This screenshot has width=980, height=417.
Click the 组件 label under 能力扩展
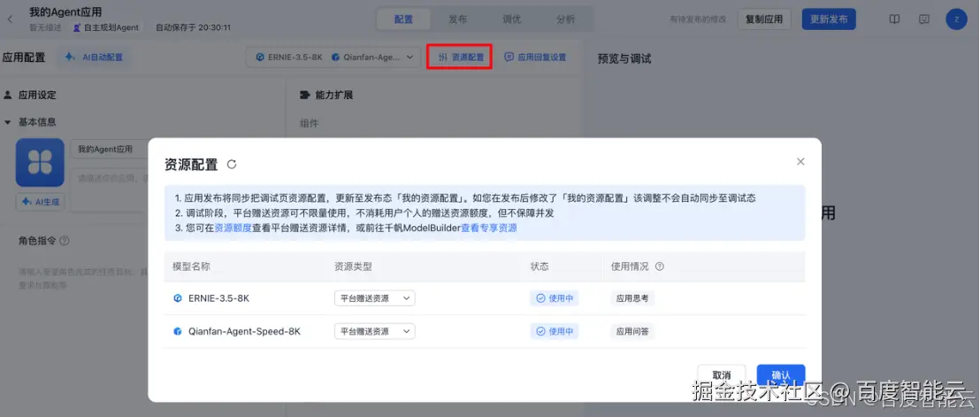point(310,123)
